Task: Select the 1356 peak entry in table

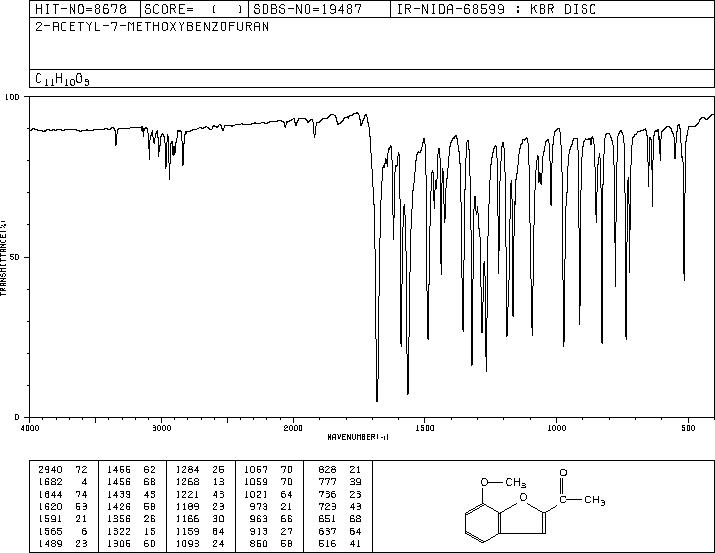Action: 131,519
